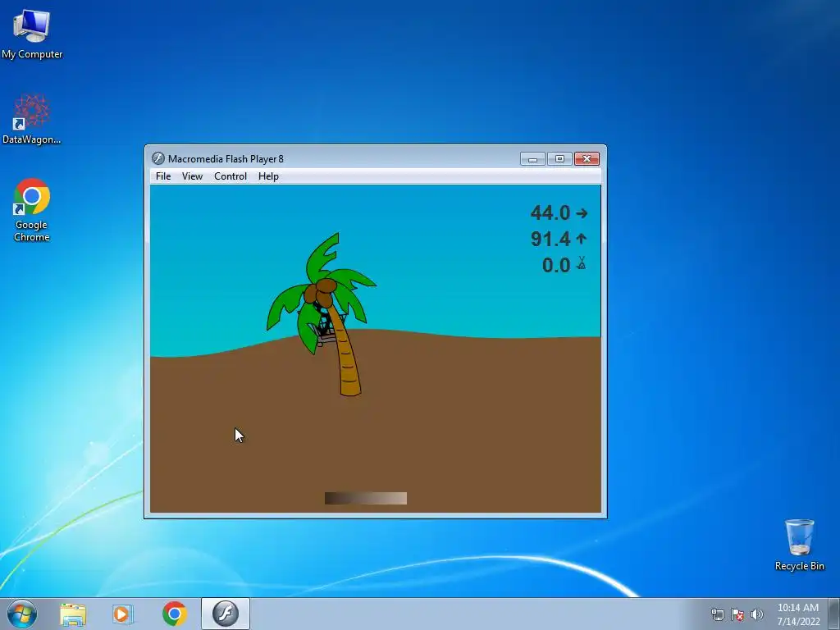Click the gradient power bar at bottom
Image resolution: width=840 pixels, height=630 pixels.
click(x=366, y=498)
